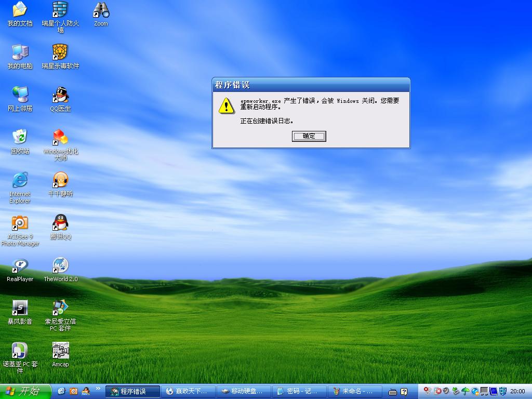
Task: Switch to the 移动硬盘 taskbar window
Action: 244,392
